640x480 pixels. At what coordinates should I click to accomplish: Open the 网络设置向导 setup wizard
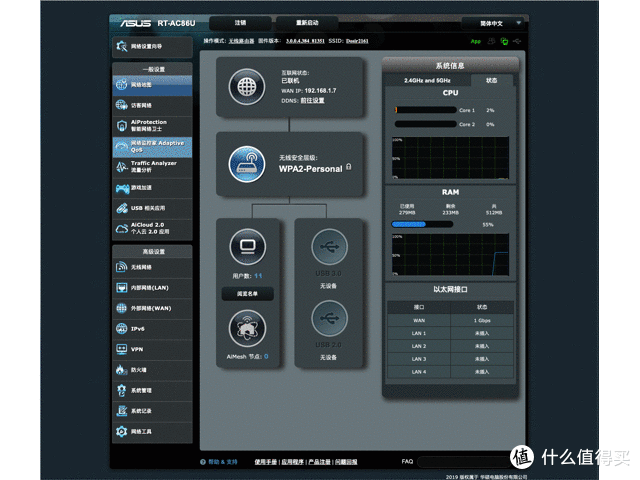[x=152, y=47]
